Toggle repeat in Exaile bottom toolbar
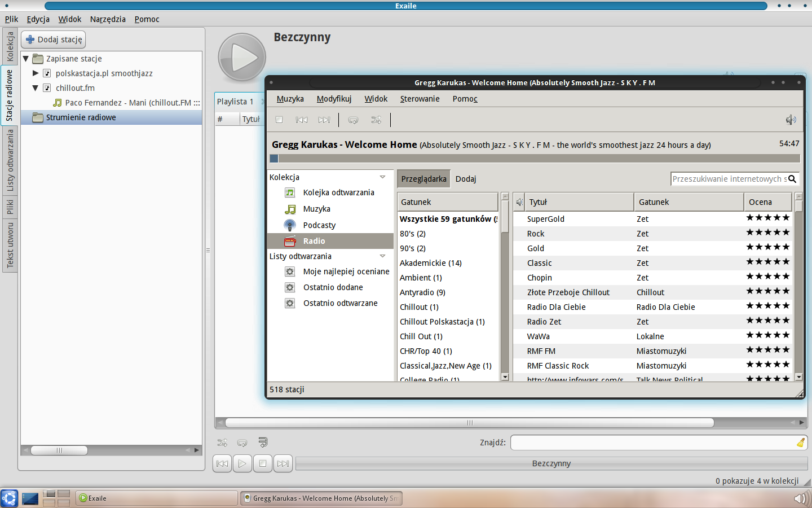The image size is (812, 508). [242, 443]
